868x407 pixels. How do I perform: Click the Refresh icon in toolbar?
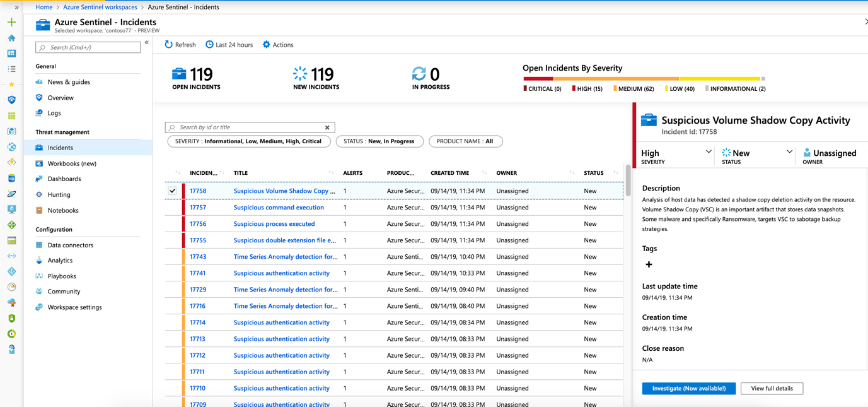tap(168, 45)
